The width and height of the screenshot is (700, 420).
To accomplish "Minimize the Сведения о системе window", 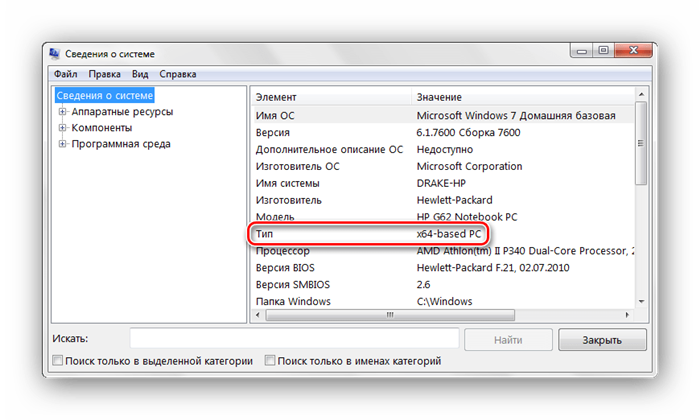I will [x=581, y=51].
